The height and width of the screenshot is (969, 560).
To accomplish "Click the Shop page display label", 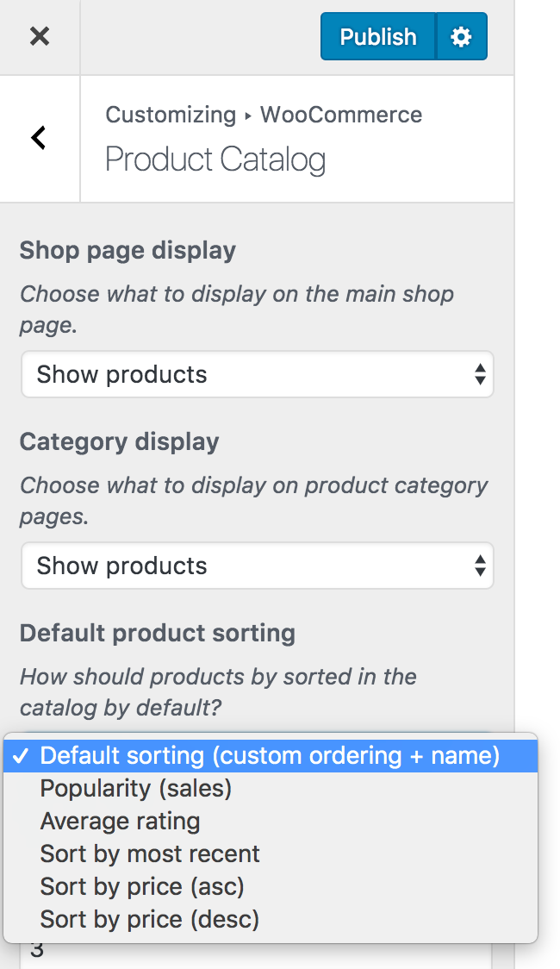I will point(128,251).
